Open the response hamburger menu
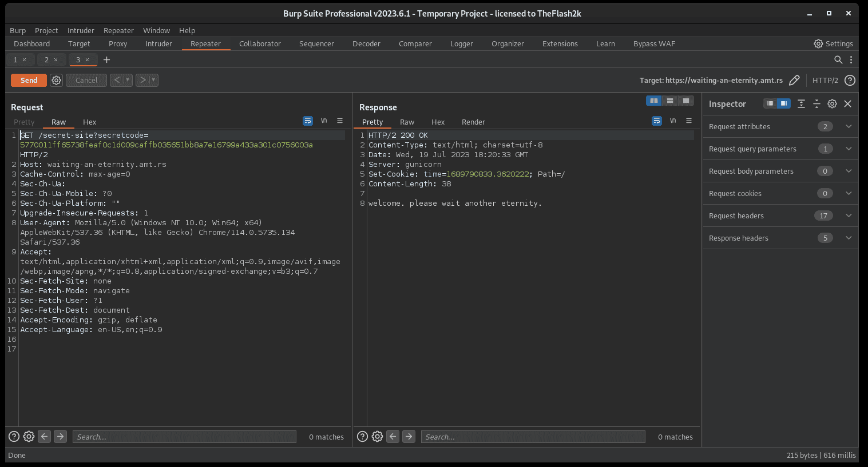Image resolution: width=868 pixels, height=467 pixels. click(x=689, y=121)
